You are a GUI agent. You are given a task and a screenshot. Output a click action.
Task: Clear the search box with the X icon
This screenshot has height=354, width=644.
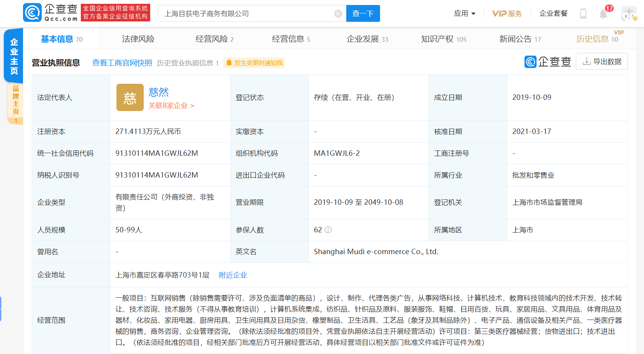coord(338,14)
